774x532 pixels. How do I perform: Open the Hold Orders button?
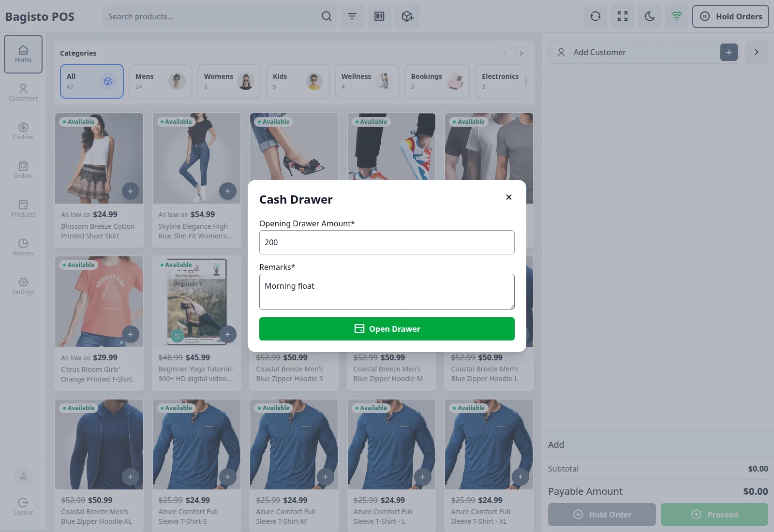click(x=730, y=16)
